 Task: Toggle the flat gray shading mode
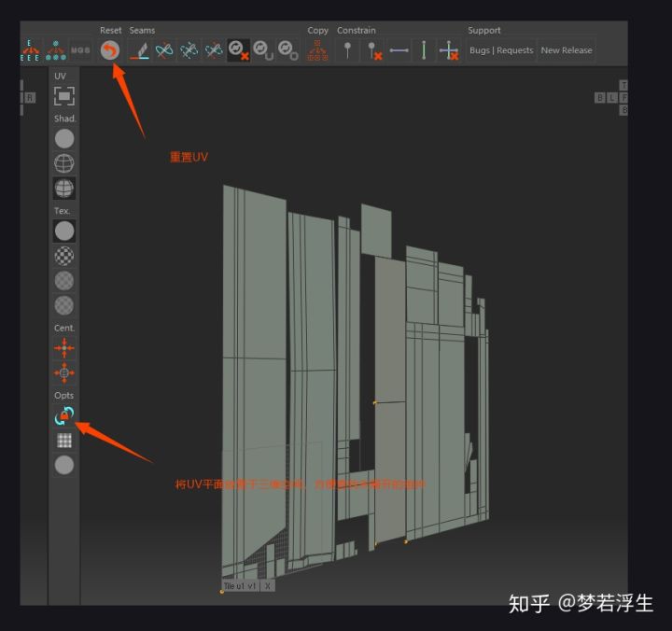pyautogui.click(x=63, y=138)
